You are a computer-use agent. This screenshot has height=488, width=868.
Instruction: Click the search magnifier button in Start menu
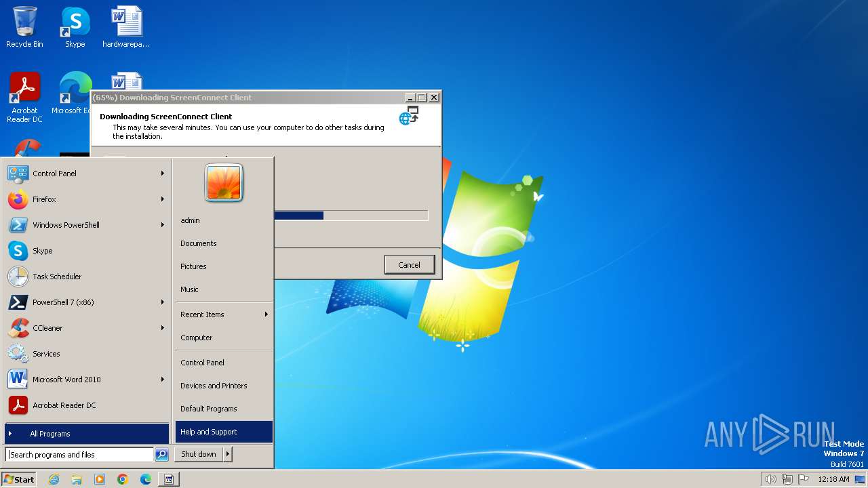pyautogui.click(x=161, y=455)
